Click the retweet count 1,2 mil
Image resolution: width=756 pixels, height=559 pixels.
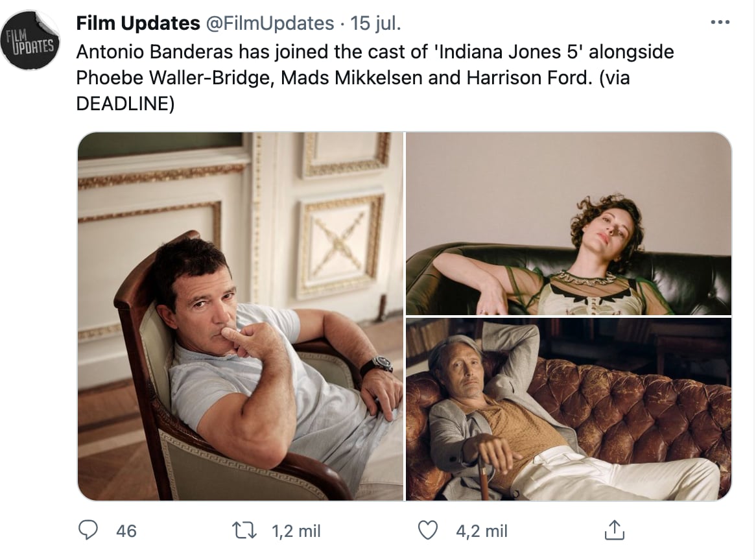pyautogui.click(x=296, y=531)
